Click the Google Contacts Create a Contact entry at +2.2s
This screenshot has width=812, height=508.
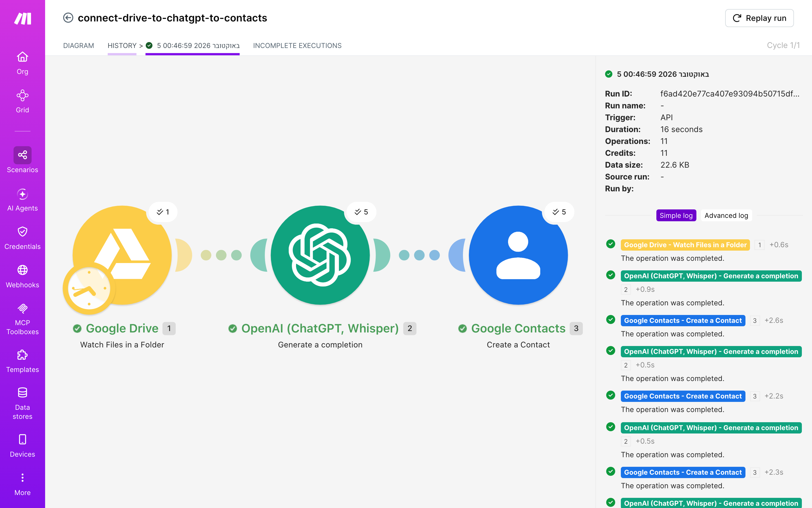click(683, 396)
